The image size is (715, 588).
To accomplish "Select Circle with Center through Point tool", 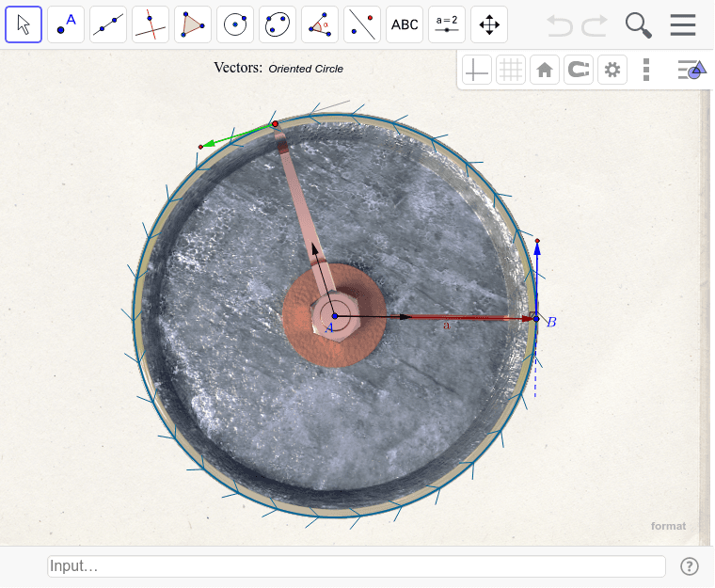I will tap(235, 24).
